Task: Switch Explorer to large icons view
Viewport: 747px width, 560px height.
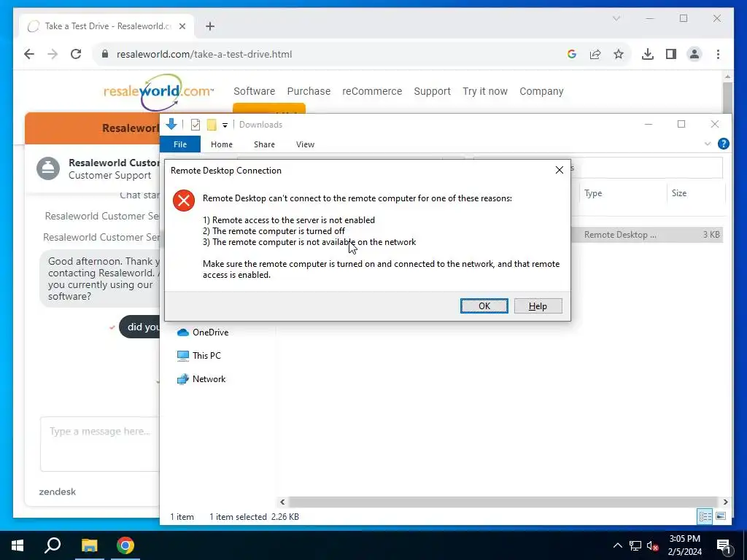Action: pyautogui.click(x=721, y=516)
